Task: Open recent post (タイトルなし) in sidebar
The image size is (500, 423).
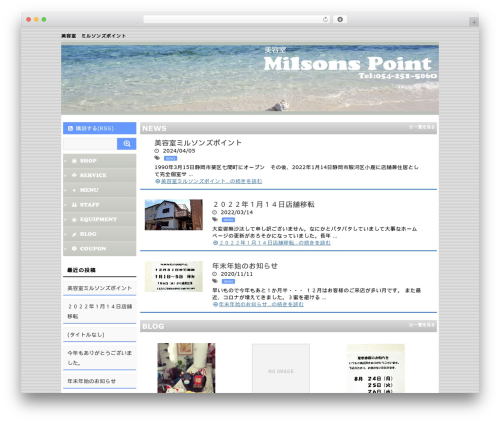Action: pos(100,334)
